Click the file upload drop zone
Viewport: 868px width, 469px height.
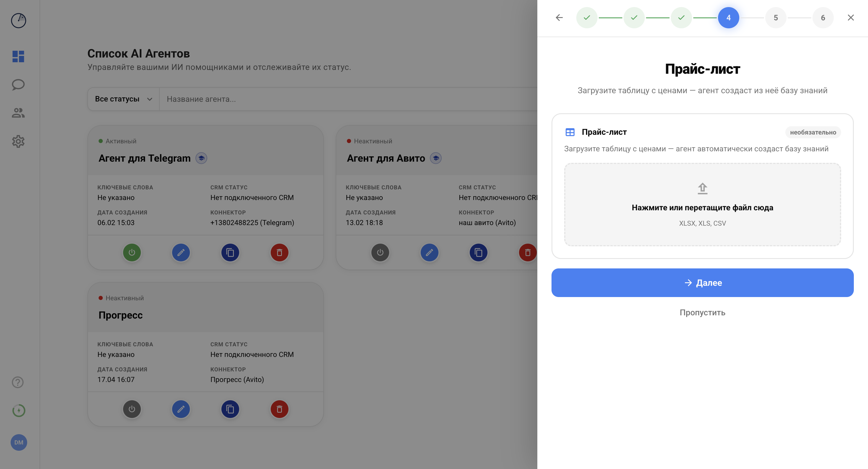click(702, 205)
